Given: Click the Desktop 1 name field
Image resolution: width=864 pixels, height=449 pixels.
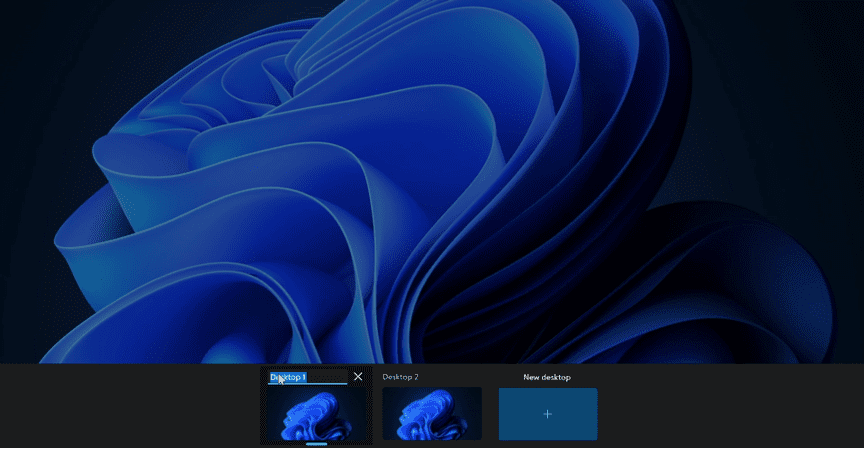Looking at the screenshot, I should (307, 377).
